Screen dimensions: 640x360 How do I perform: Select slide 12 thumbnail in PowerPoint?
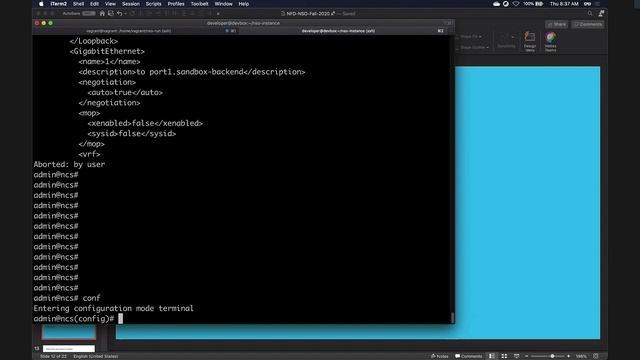click(69, 332)
